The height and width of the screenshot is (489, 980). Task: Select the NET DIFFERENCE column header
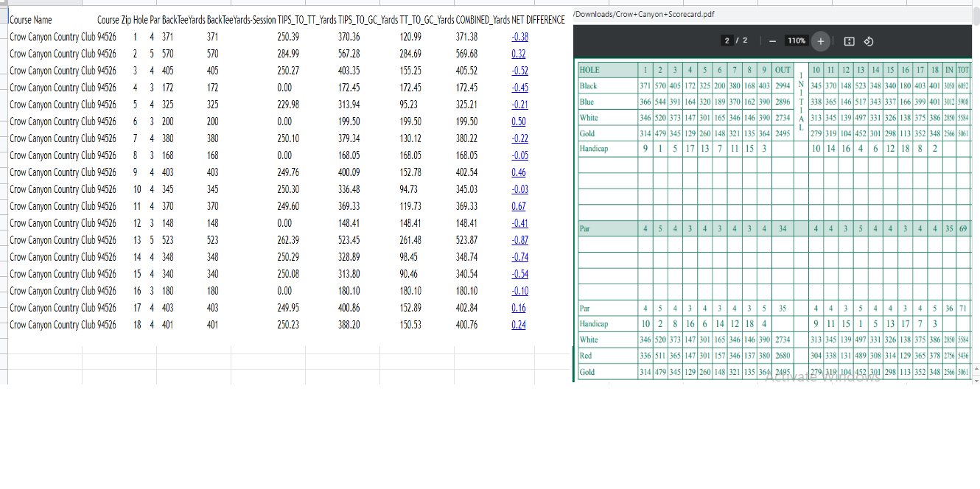tap(538, 20)
